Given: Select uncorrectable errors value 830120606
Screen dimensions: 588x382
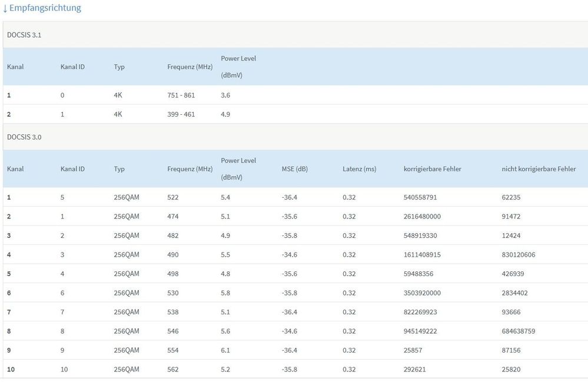Looking at the screenshot, I should click(518, 254).
